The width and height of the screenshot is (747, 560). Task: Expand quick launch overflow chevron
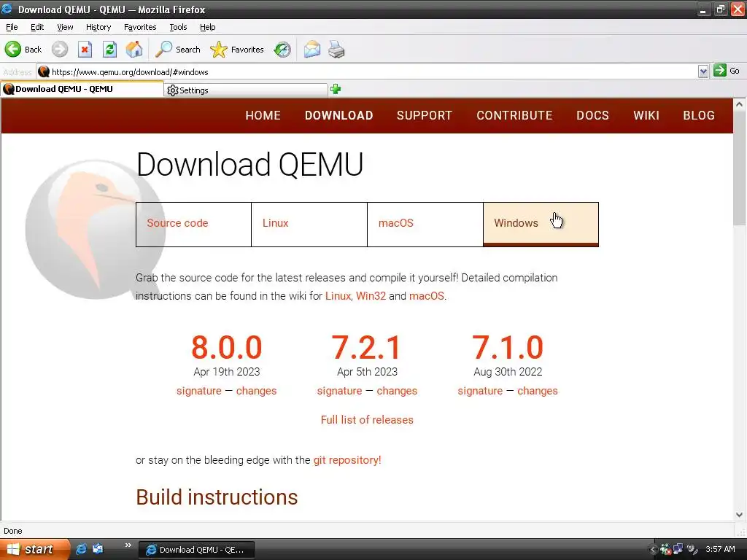click(x=128, y=545)
